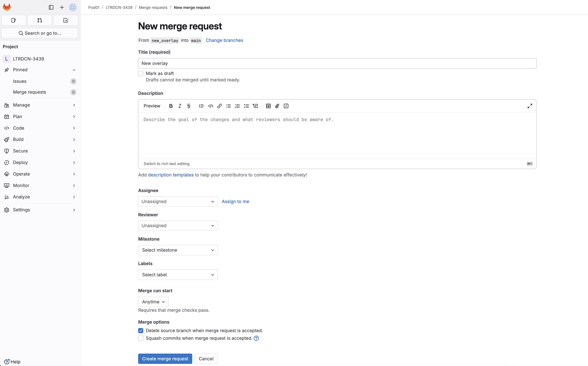This screenshot has width=588, height=366.
Task: Enable Mark as draft checkbox
Action: pyautogui.click(x=141, y=73)
